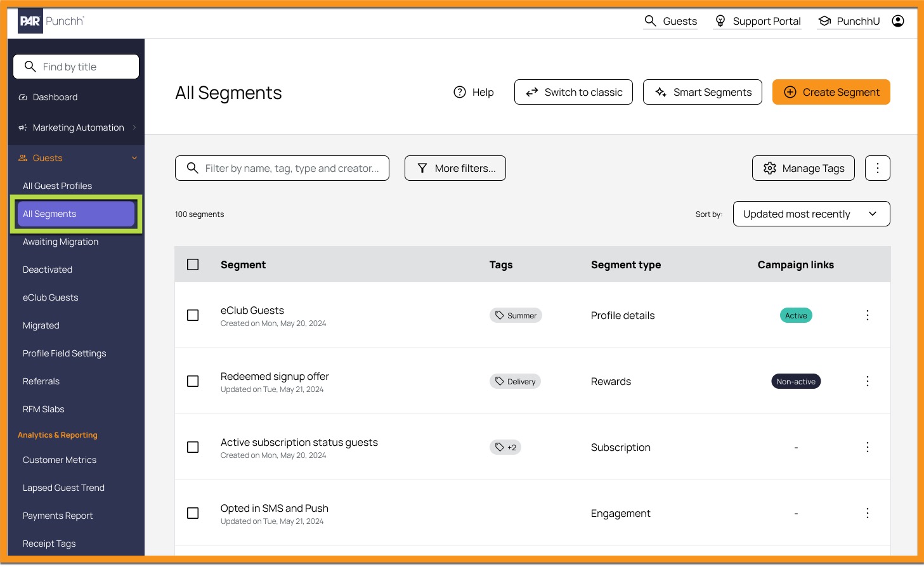
Task: Check the Opted in SMS and Push checkbox
Action: [x=193, y=513]
